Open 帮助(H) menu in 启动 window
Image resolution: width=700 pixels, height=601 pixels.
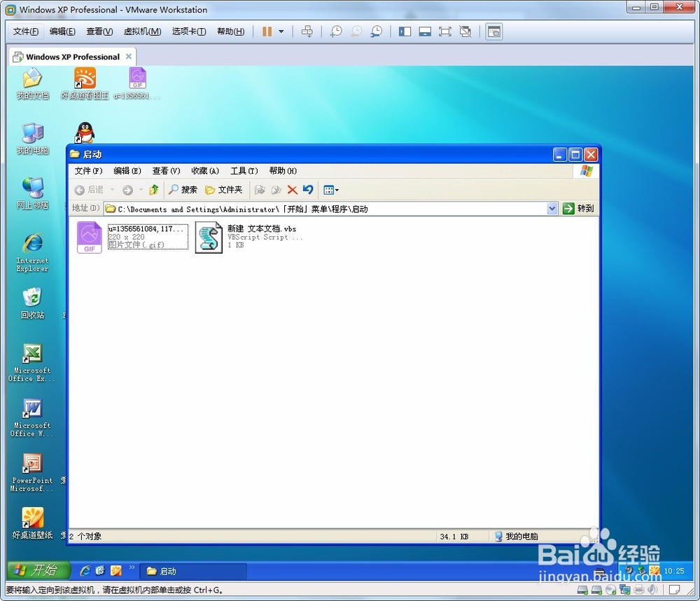(x=283, y=171)
